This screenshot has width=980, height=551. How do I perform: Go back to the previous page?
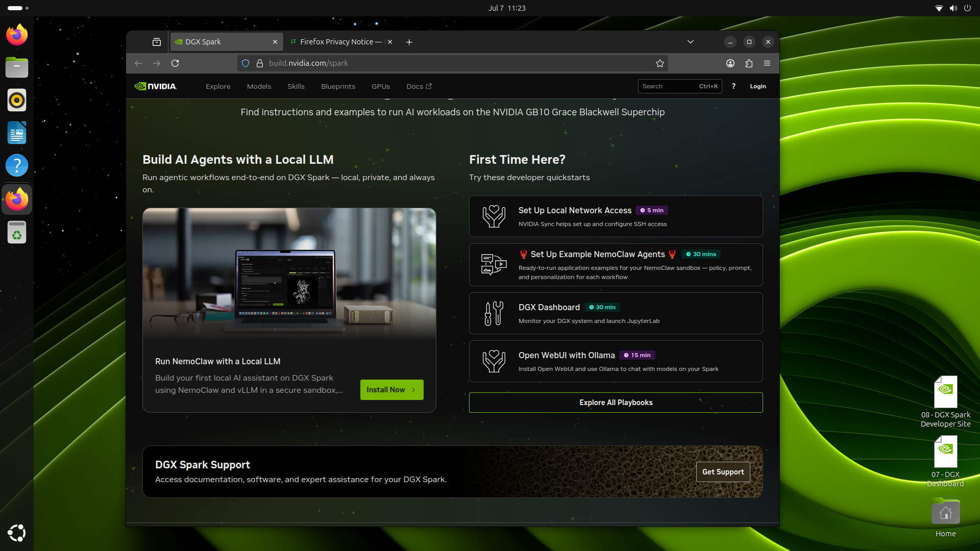138,63
